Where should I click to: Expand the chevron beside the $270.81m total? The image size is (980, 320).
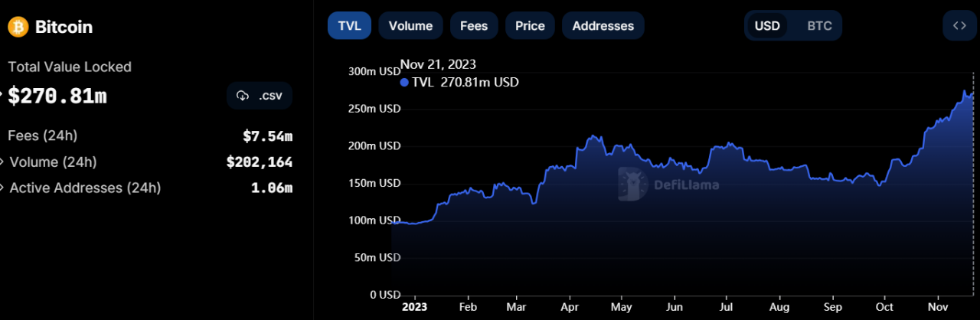coord(2,96)
